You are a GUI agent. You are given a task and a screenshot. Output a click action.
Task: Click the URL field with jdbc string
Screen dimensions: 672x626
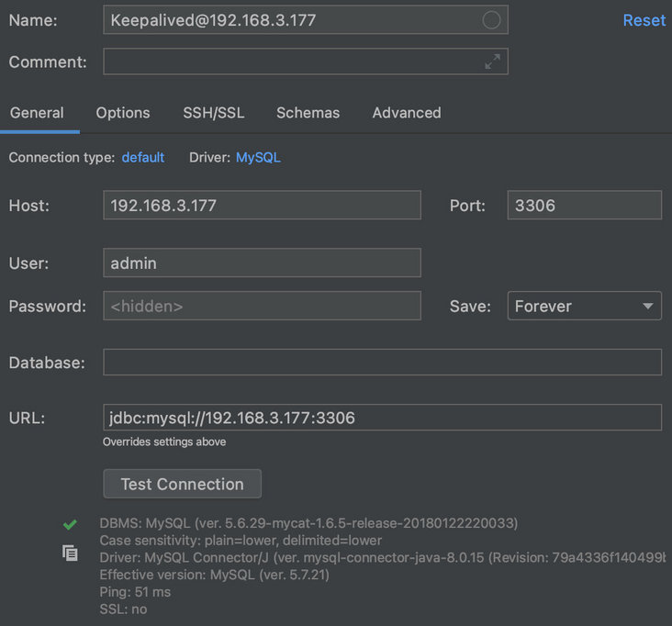tap(382, 418)
